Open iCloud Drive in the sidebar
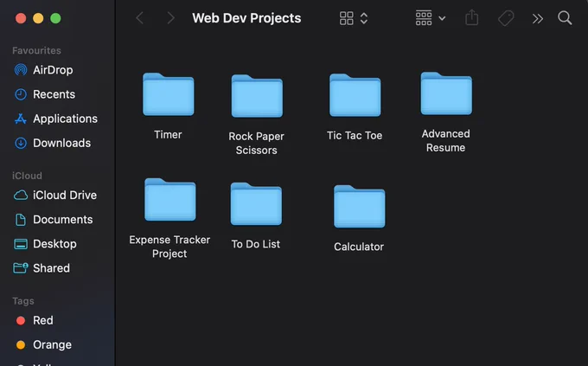The width and height of the screenshot is (588, 366). 65,196
